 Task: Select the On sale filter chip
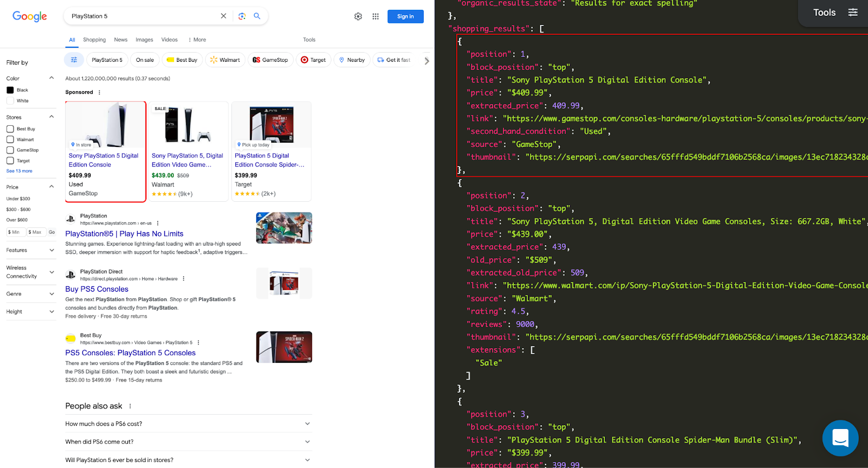(x=145, y=60)
